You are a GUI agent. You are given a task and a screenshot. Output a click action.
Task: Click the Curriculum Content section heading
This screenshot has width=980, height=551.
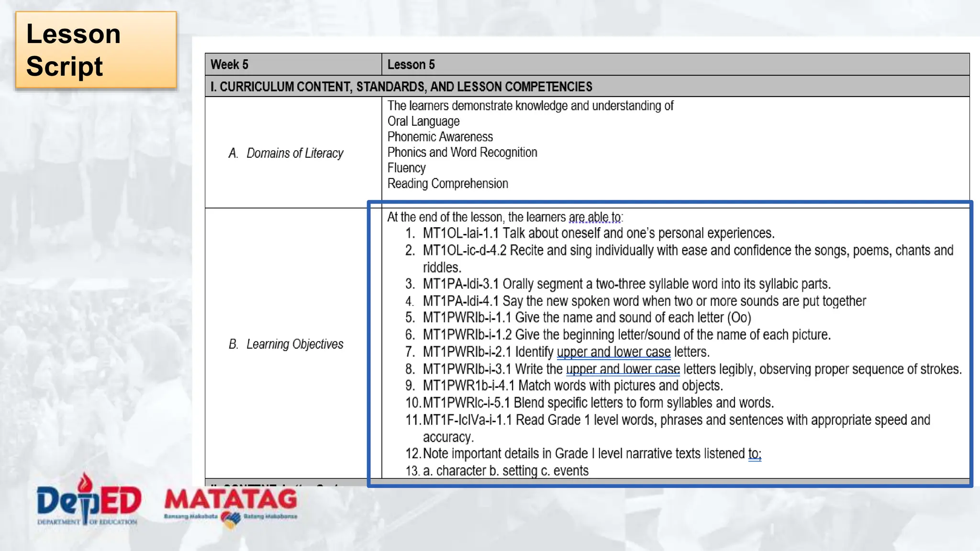click(401, 87)
